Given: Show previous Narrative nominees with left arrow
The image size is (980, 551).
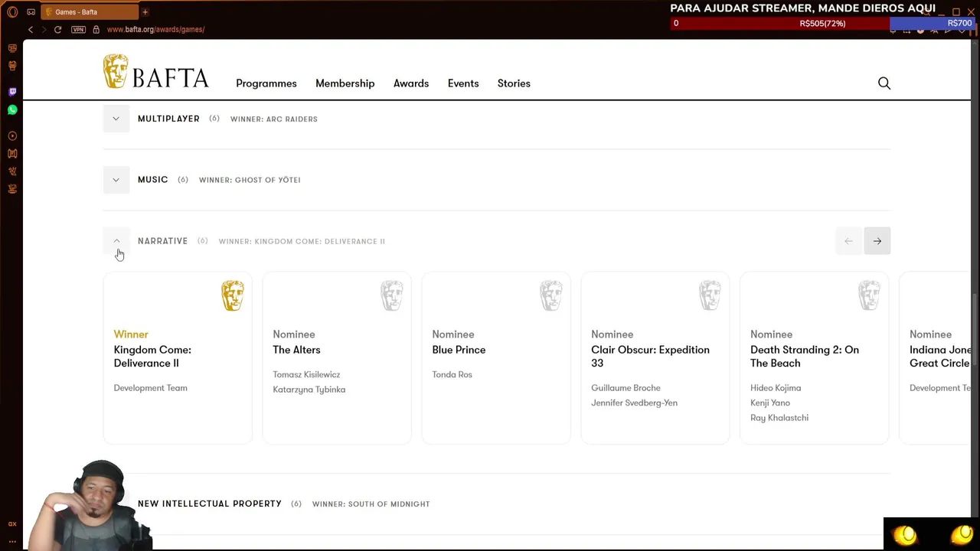Looking at the screenshot, I should pos(848,241).
